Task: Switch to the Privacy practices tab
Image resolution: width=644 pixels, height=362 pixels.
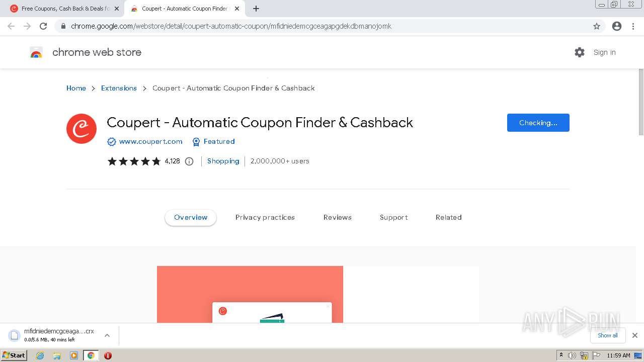Action: click(x=265, y=218)
